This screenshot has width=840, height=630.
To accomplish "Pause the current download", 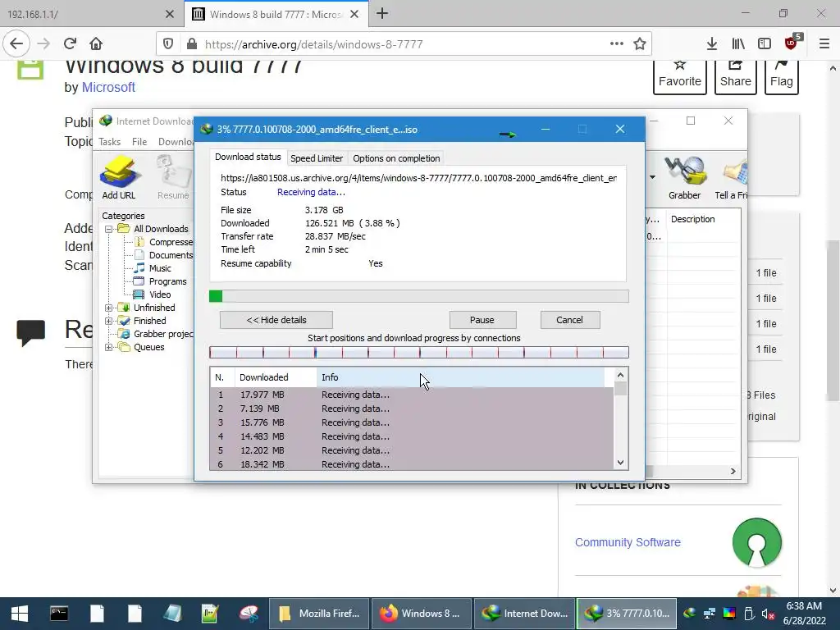I will (x=482, y=320).
